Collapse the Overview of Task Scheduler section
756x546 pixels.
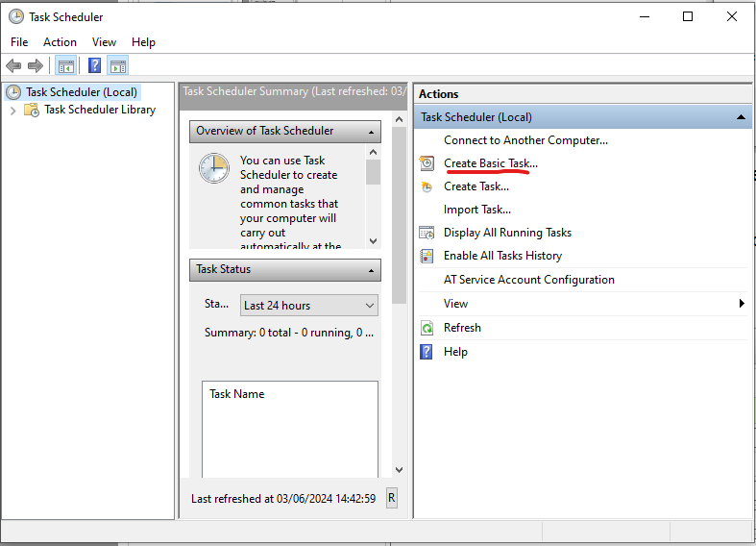click(371, 132)
